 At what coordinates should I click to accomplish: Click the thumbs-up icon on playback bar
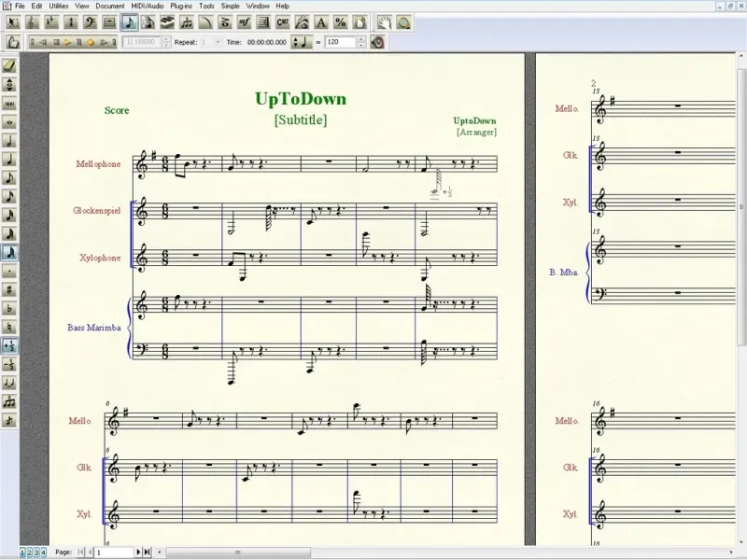(13, 42)
